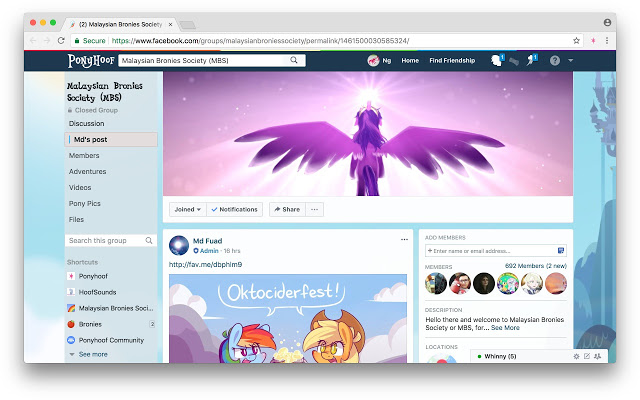Open the notifications icon in top bar
This screenshot has height=400, width=640.
pos(531,60)
